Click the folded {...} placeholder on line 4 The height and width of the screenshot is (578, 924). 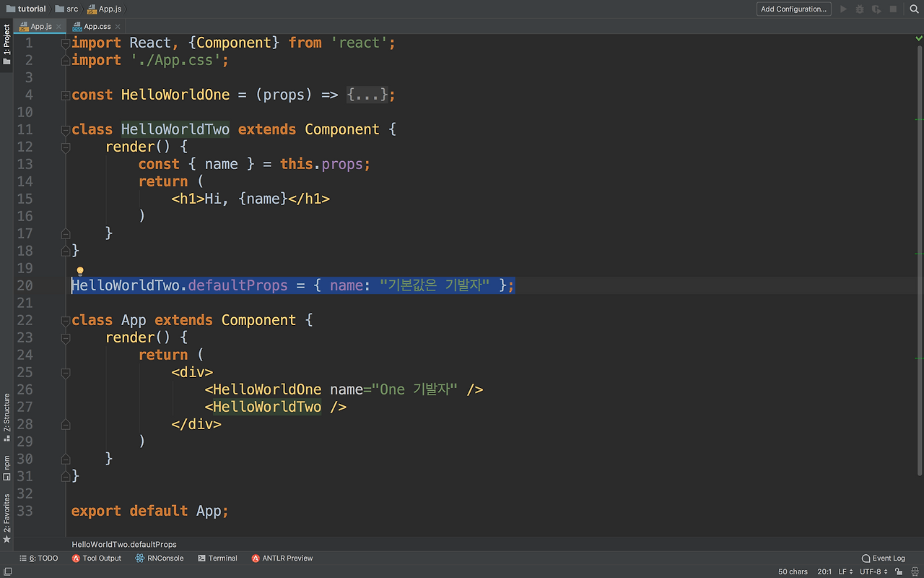pos(367,95)
